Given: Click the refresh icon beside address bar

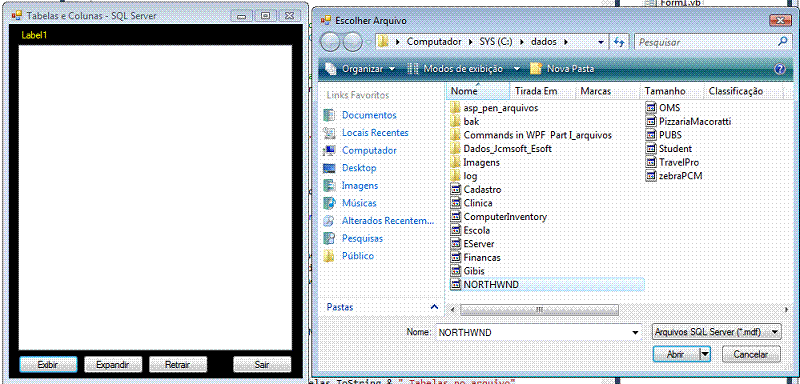Looking at the screenshot, I should tap(619, 42).
